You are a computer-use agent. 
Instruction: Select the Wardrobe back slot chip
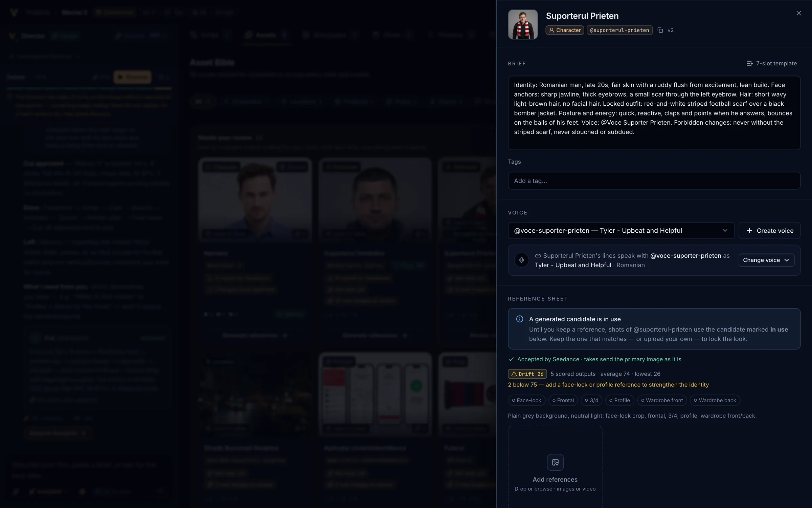[x=715, y=400]
